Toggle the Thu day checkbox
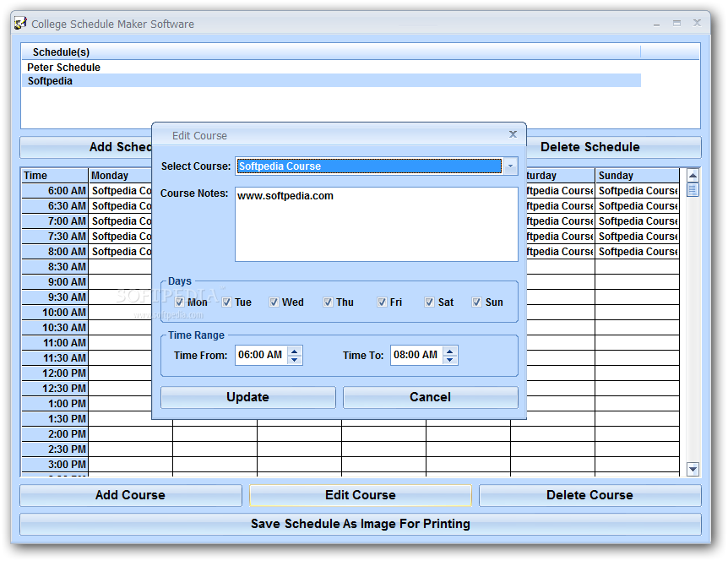Image resolution: width=728 pixels, height=561 pixels. (328, 302)
